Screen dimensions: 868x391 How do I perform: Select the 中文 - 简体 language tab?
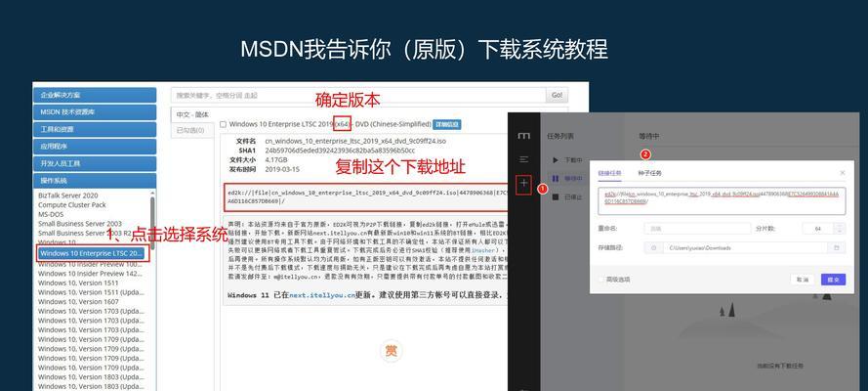(x=192, y=114)
